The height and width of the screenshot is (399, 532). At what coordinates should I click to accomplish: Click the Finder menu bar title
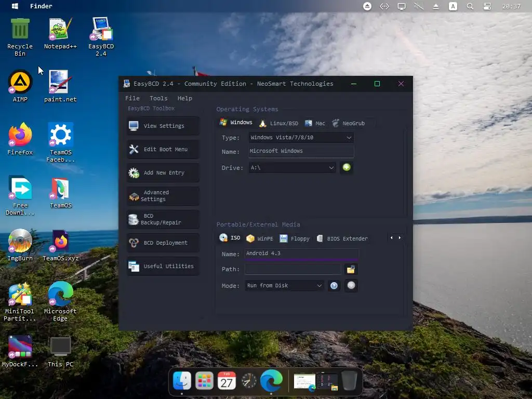point(41,6)
